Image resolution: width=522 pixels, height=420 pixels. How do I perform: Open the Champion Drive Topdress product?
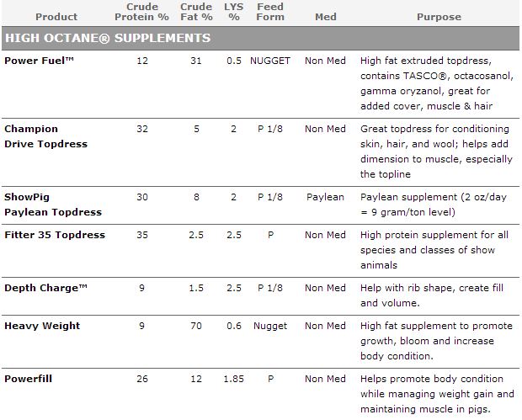(x=45, y=136)
